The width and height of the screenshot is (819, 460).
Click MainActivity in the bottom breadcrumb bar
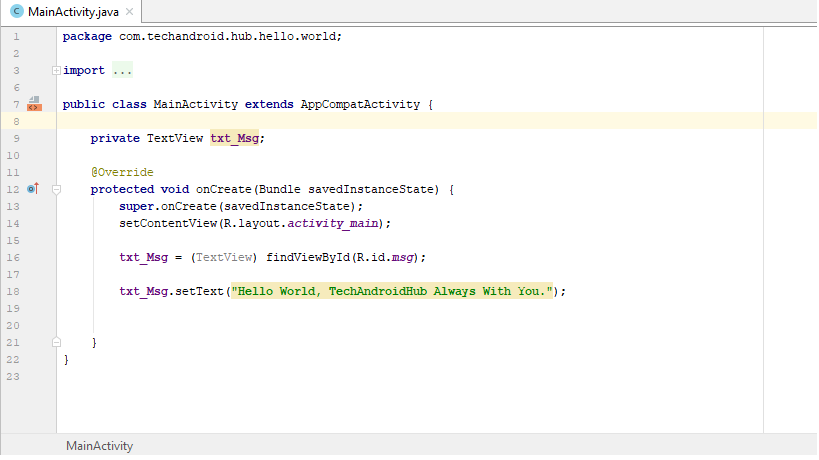99,446
